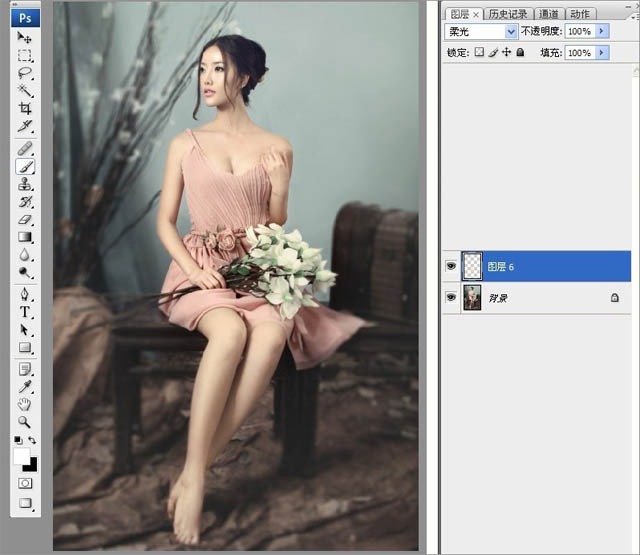Viewport: 640px width, 555px height.
Task: Activate the Crop tool
Action: [x=25, y=109]
